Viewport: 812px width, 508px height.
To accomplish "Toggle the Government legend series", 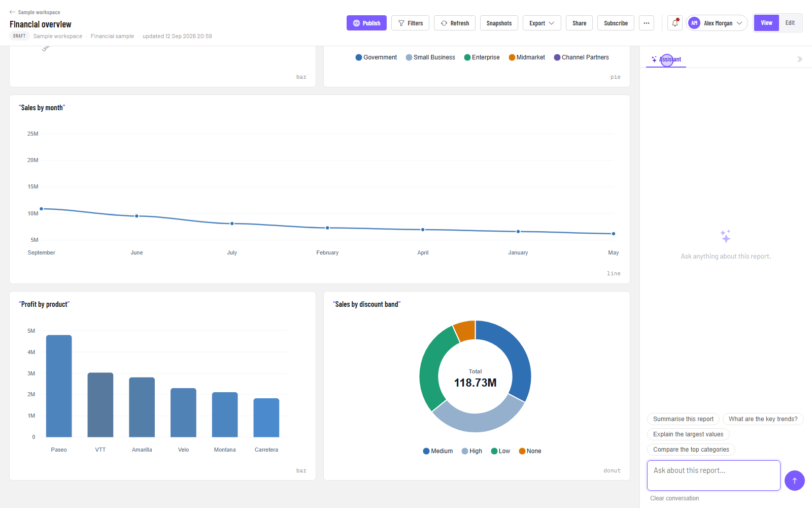I will (376, 57).
